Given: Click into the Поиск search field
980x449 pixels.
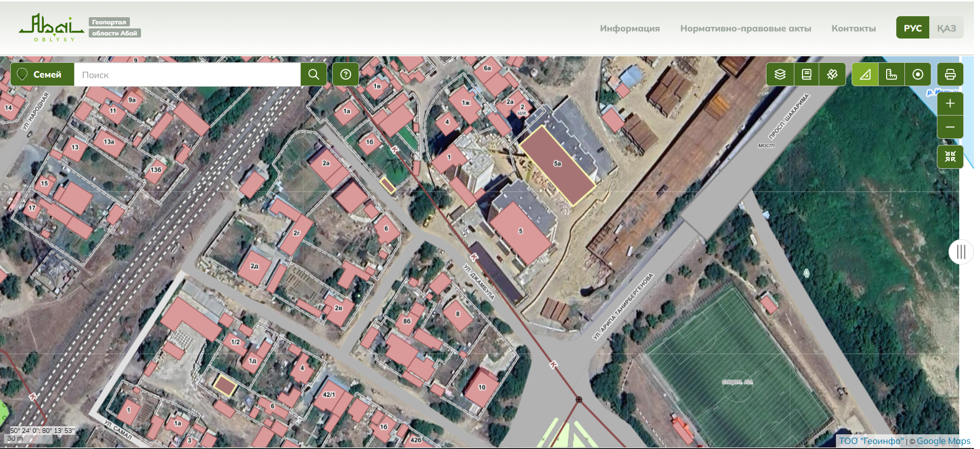Looking at the screenshot, I should pyautogui.click(x=188, y=75).
